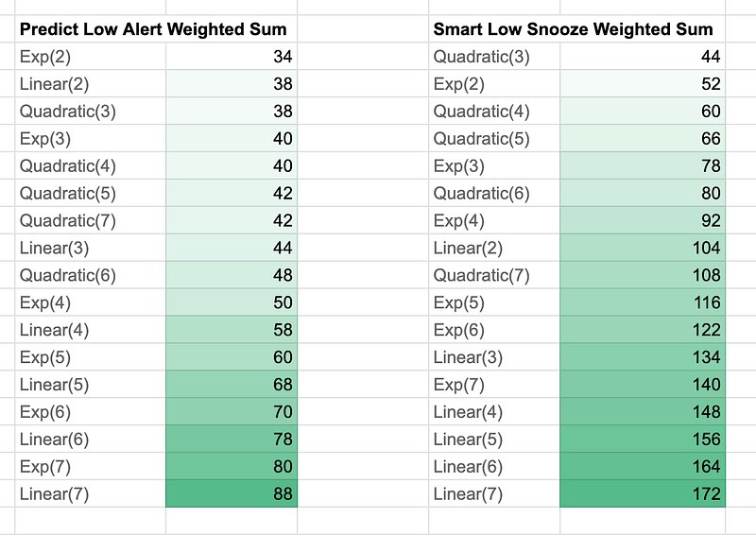The image size is (756, 535).
Task: Select the darkest green cell showing 172
Action: [643, 493]
